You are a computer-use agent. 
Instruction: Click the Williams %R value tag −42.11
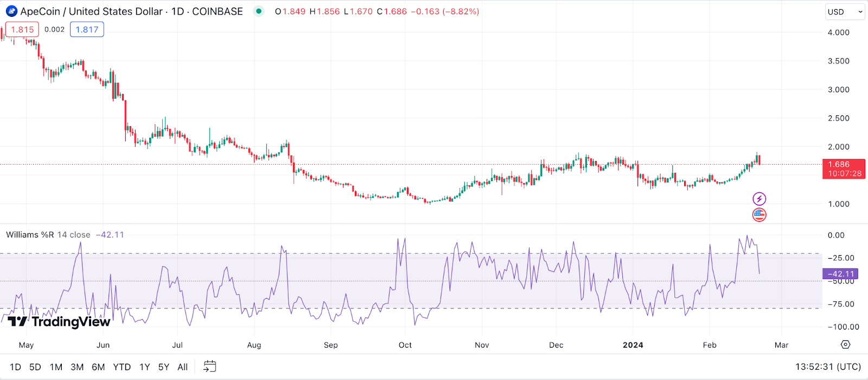[840, 274]
